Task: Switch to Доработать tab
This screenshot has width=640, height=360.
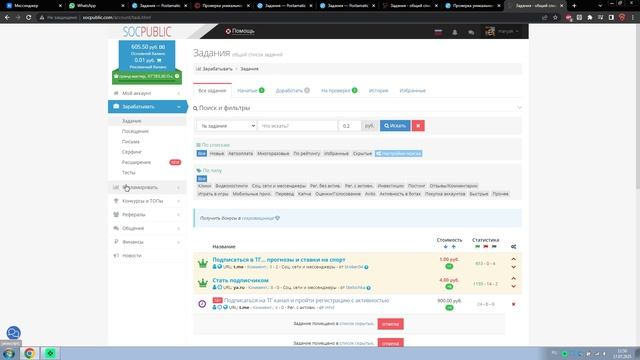Action: click(x=293, y=91)
